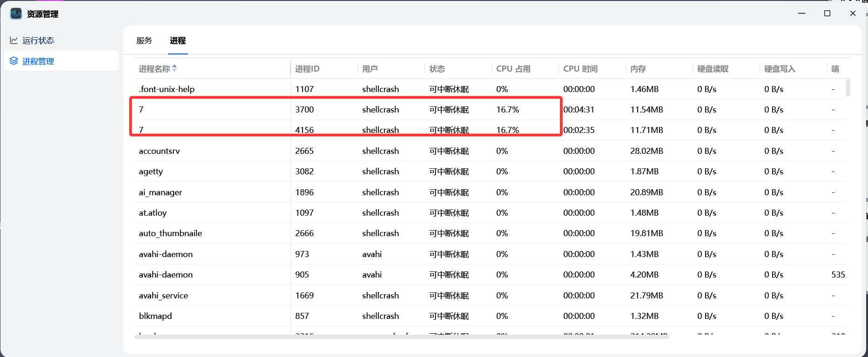The height and width of the screenshot is (357, 868).
Task: Click the 内存 column header
Action: coord(638,69)
